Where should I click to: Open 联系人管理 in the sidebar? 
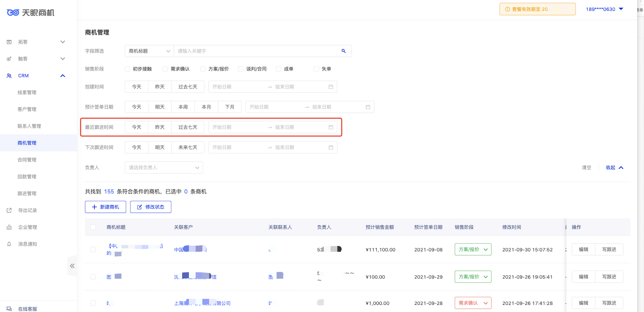(29, 126)
